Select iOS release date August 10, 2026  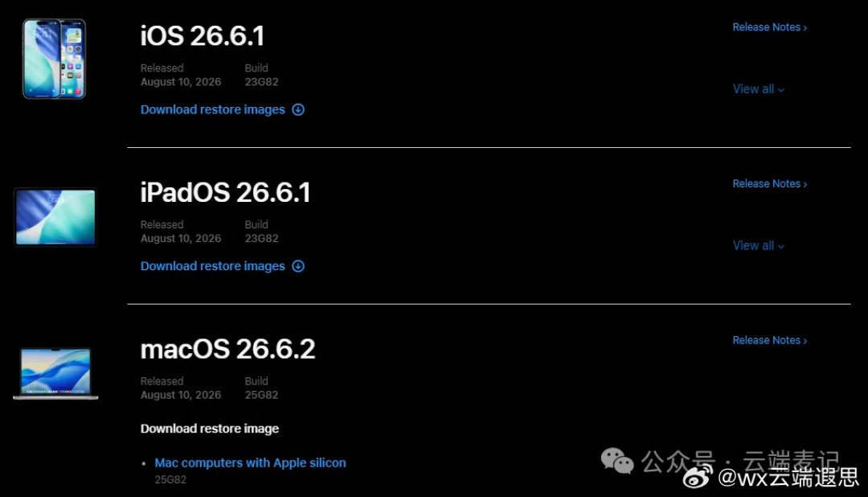point(181,82)
